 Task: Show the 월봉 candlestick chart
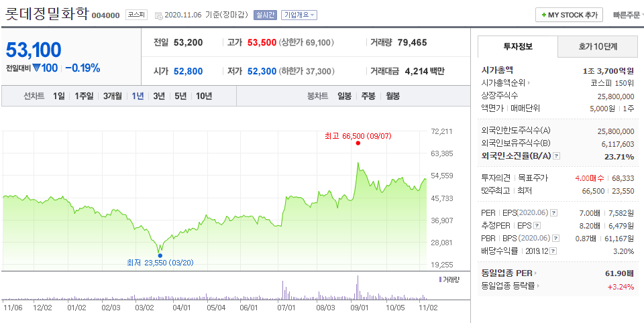click(393, 96)
